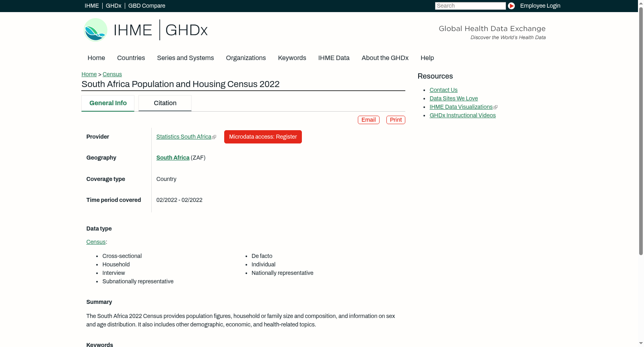Click inside the Search text field
Screen dimensions: 644x347
click(470, 6)
